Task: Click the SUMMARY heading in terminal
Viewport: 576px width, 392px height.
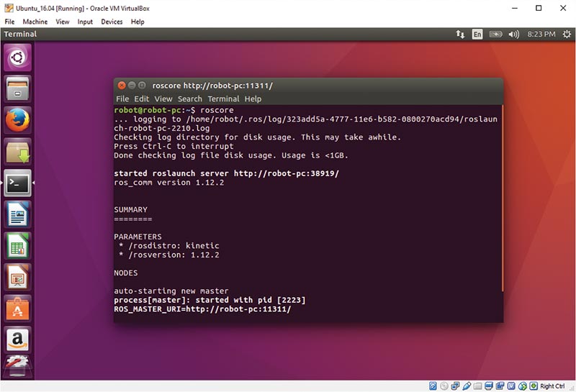Action: pos(131,209)
